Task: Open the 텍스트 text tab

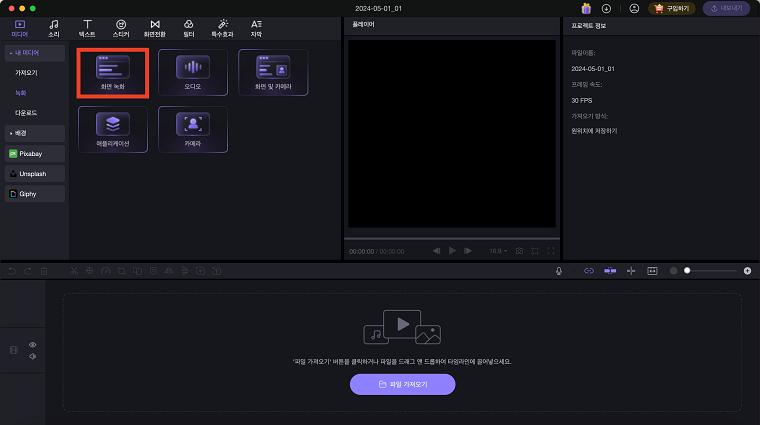Action: pos(87,29)
